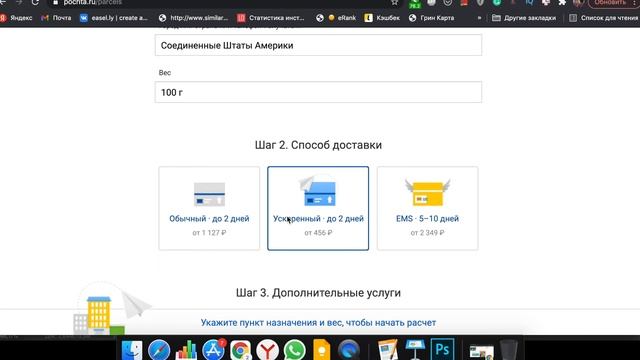The image size is (640, 360).
Task: Edit the destination country field
Action: (318, 45)
